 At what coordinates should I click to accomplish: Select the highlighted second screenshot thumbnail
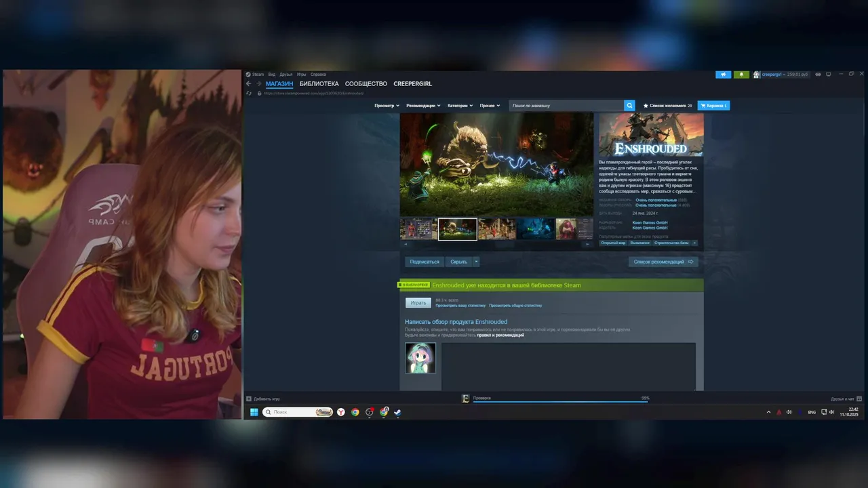click(458, 229)
